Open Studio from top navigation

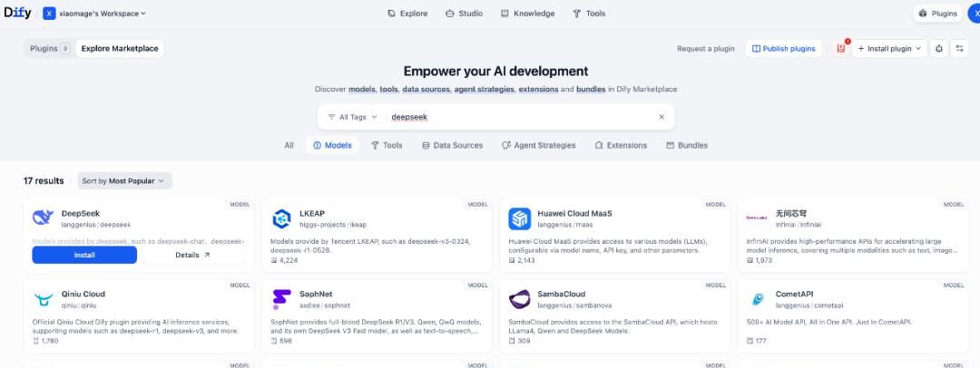(x=464, y=13)
